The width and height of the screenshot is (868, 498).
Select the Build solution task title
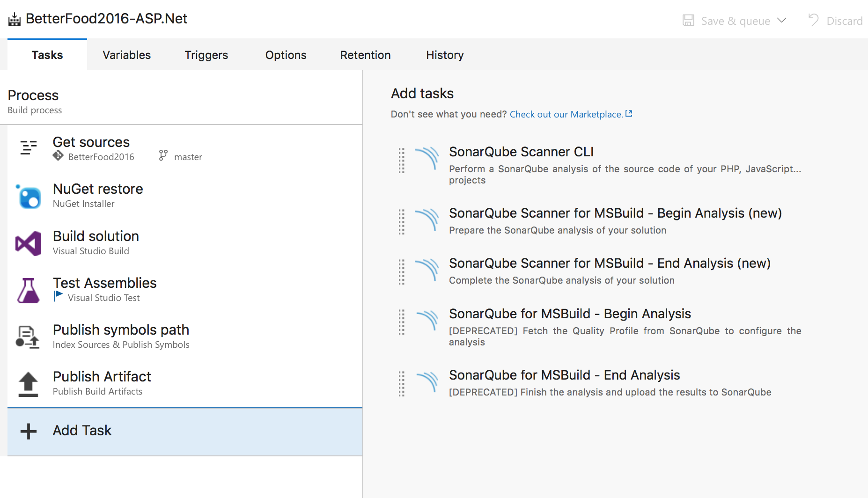(96, 236)
